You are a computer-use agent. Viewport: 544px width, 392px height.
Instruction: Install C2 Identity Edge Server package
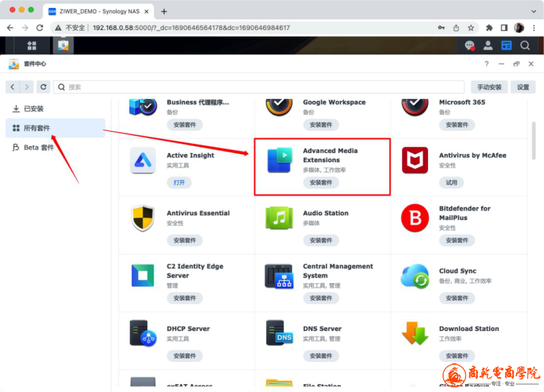click(185, 298)
